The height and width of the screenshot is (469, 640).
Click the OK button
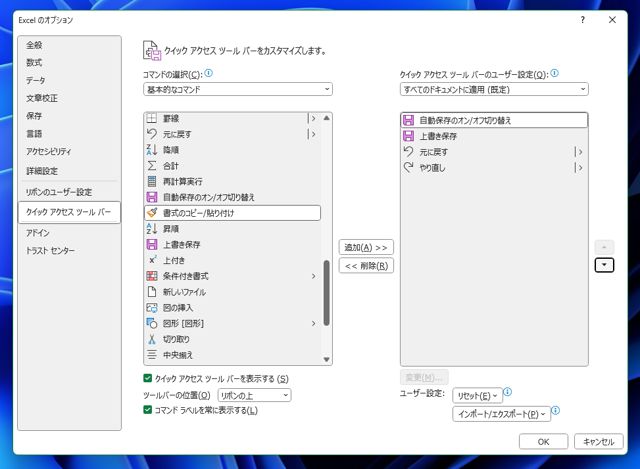coord(543,442)
